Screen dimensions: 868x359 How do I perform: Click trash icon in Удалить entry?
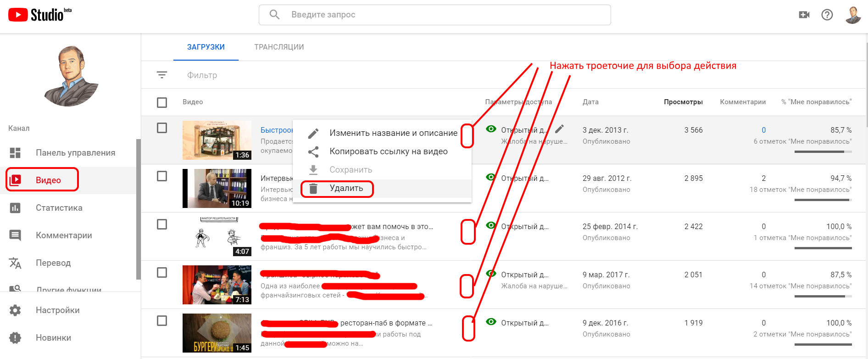(313, 188)
